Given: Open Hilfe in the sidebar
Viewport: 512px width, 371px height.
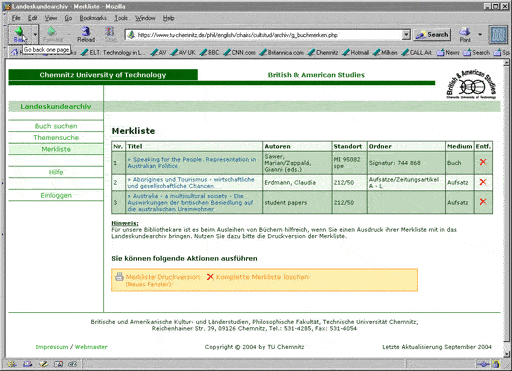Looking at the screenshot, I should 56,172.
